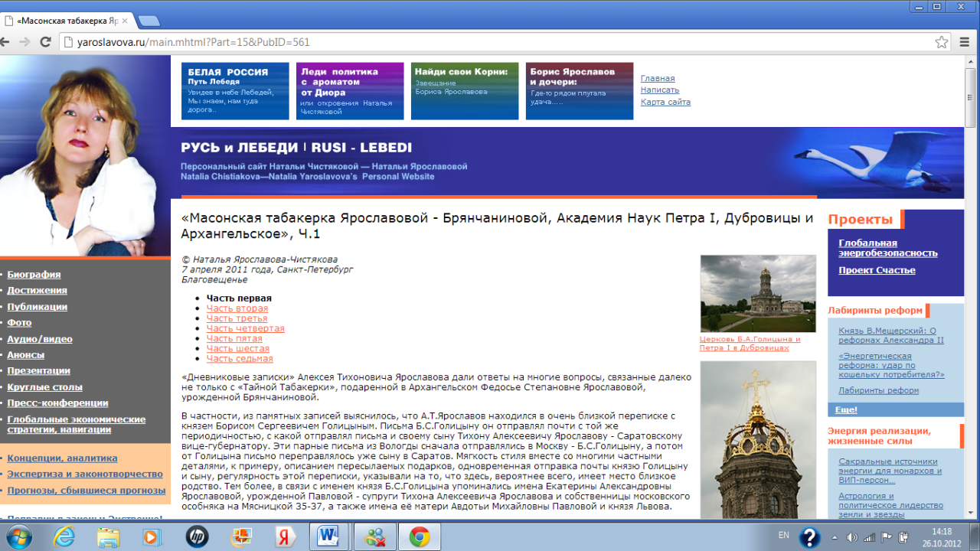Open Церковь Б.А.Голицына caption link
The height and width of the screenshot is (551, 980).
[750, 343]
